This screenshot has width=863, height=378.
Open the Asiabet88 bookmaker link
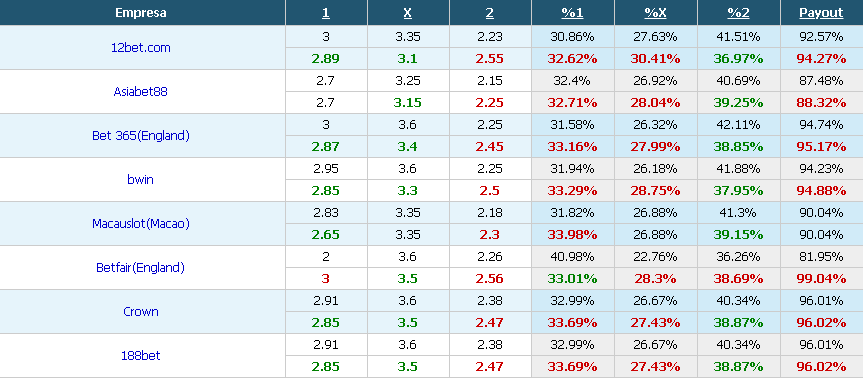coord(140,91)
